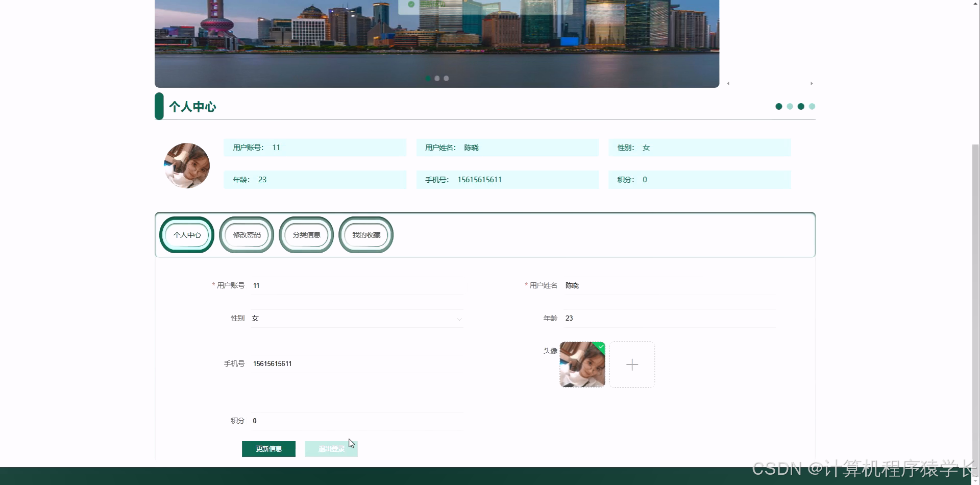Click the 用户姓名 陈晓 info box

(507, 148)
